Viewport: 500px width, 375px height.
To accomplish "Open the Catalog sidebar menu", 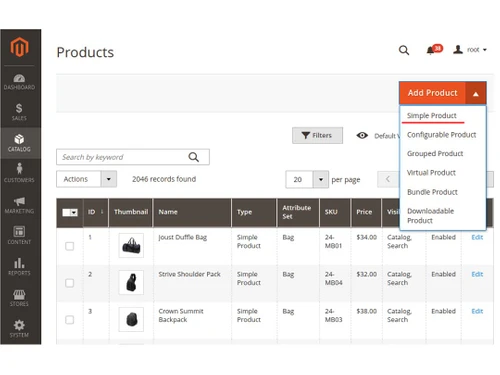I will click(19, 143).
